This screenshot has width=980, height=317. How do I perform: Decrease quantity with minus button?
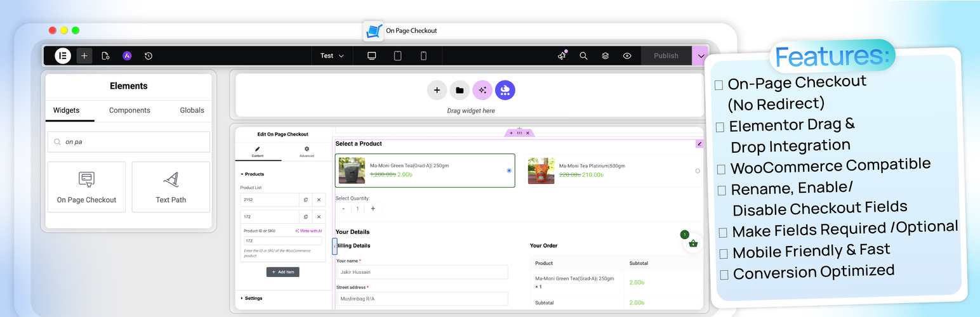point(343,209)
